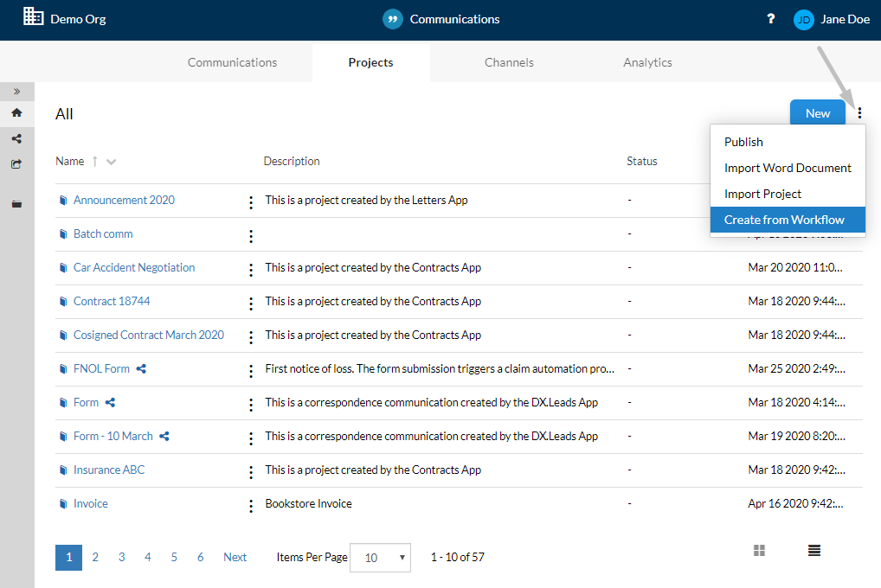Viewport: 881px width, 588px height.
Task: Open the Analytics tab
Action: pos(647,62)
